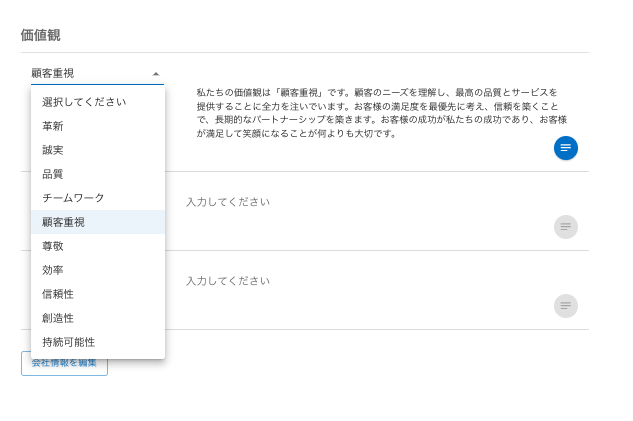Pick 品質 in the value list

coord(98,174)
